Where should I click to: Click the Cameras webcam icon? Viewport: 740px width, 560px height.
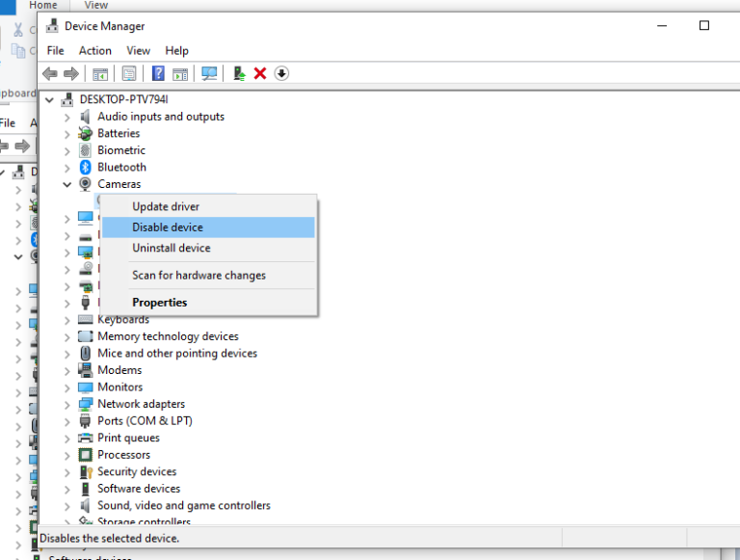click(85, 184)
